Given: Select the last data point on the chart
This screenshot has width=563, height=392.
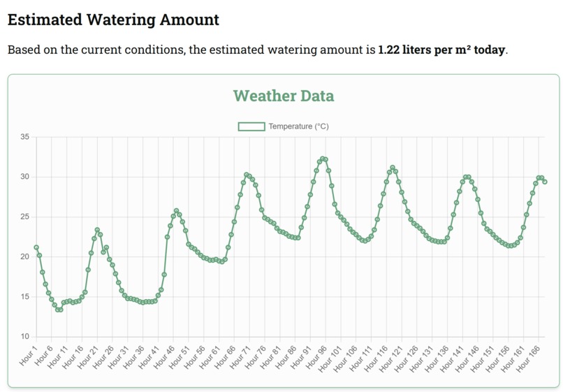Looking at the screenshot, I should pos(545,182).
